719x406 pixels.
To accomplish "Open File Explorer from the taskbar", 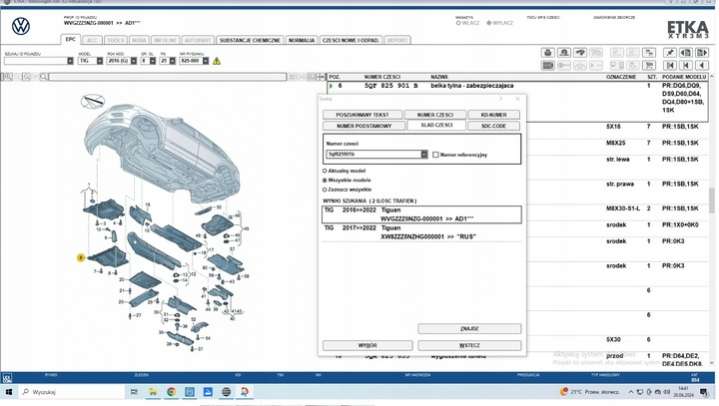I will tap(148, 393).
